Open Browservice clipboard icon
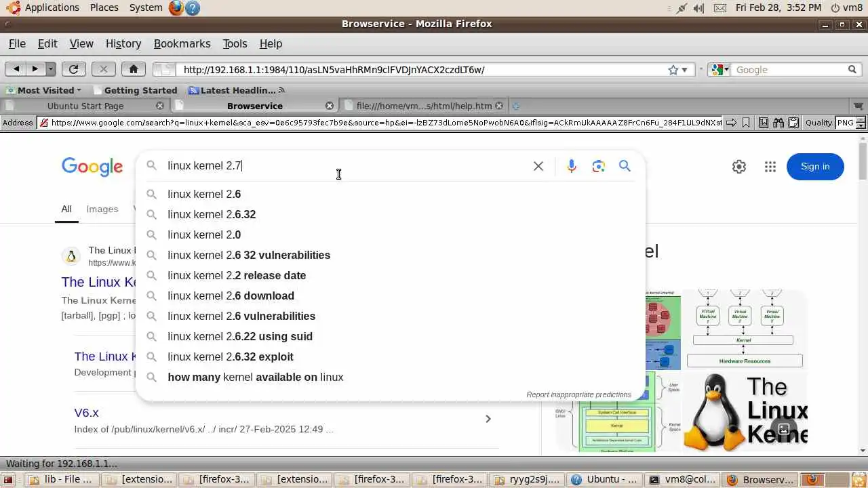The width and height of the screenshot is (868, 488). 792,123
